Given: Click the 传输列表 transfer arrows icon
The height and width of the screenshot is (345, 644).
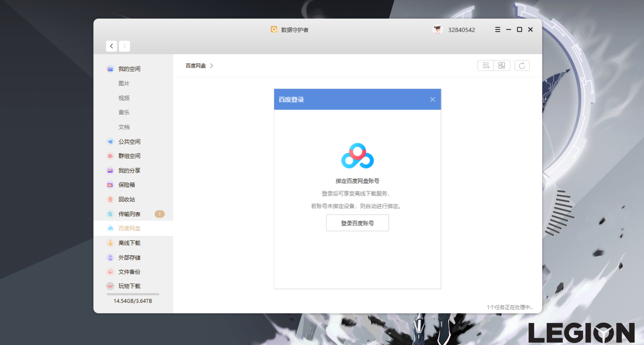Looking at the screenshot, I should click(x=110, y=214).
